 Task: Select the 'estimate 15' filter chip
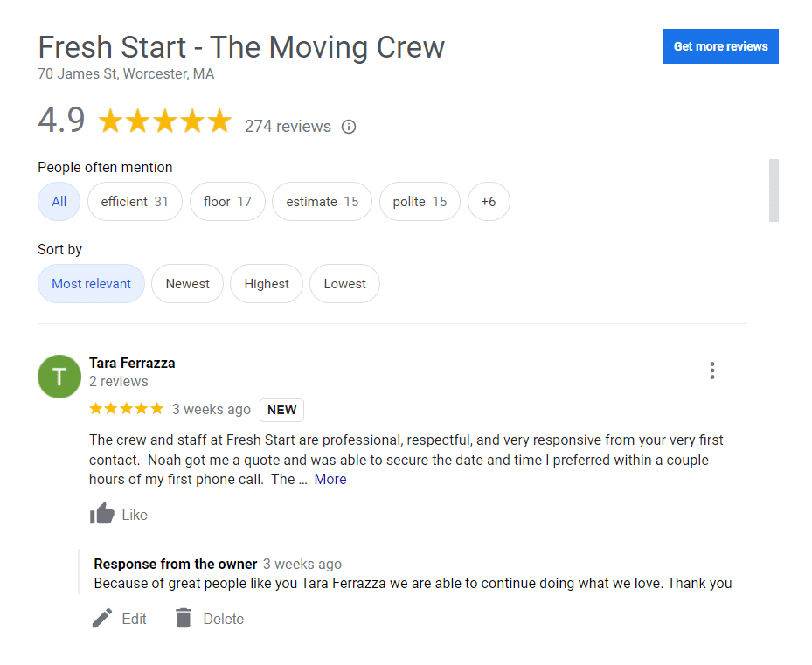(x=322, y=201)
